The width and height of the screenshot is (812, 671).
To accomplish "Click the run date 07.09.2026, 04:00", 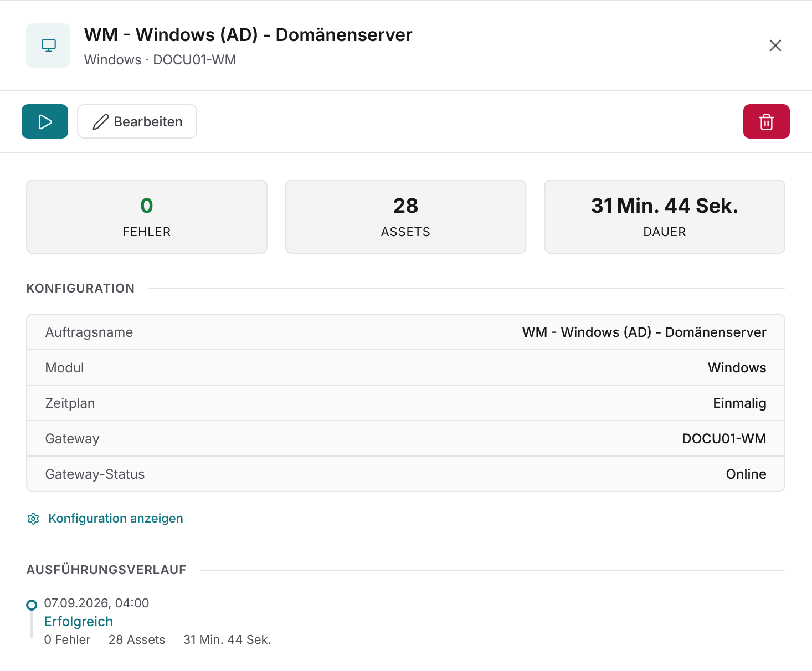I will [97, 603].
